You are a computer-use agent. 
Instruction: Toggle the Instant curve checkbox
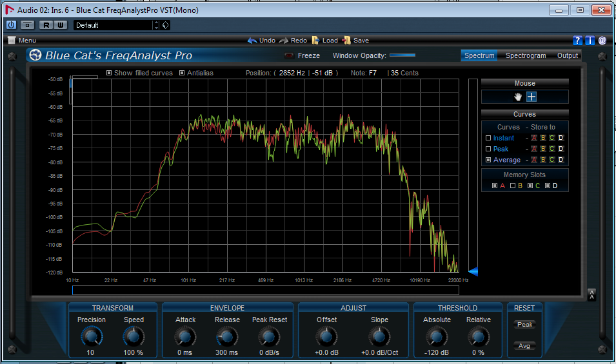[488, 138]
